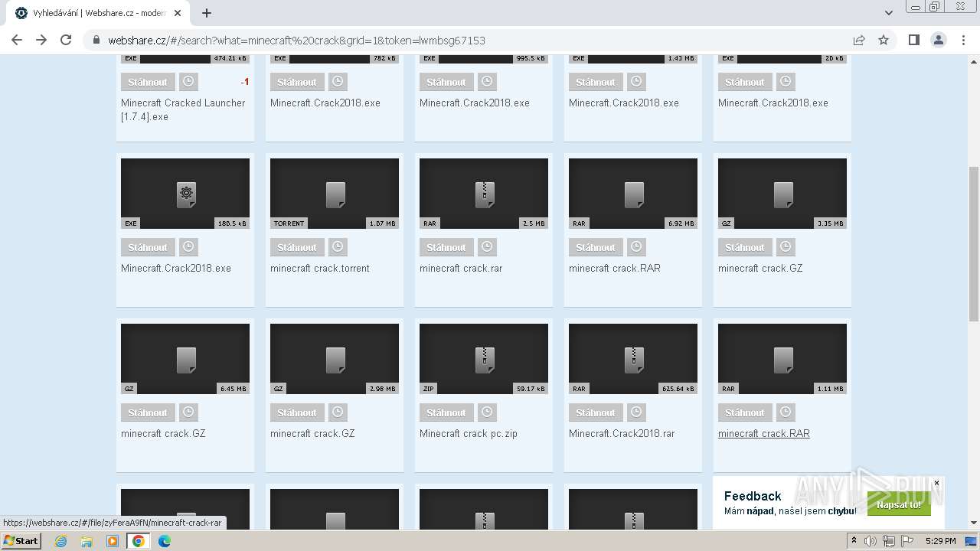Click clock icon for Minecraft crack pc.zip

487,412
